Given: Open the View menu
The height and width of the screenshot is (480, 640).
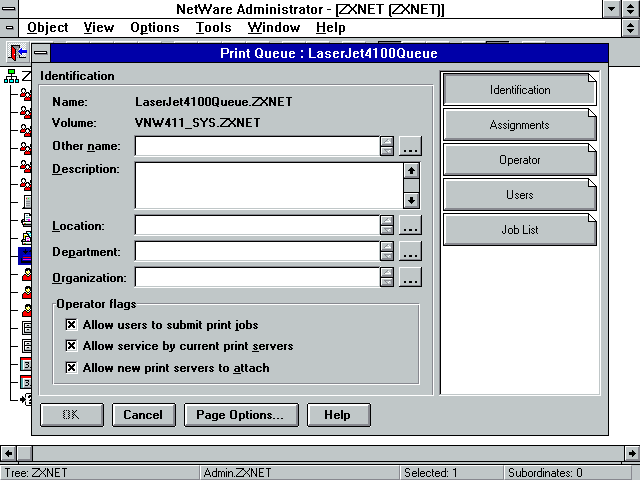Looking at the screenshot, I should 99,27.
